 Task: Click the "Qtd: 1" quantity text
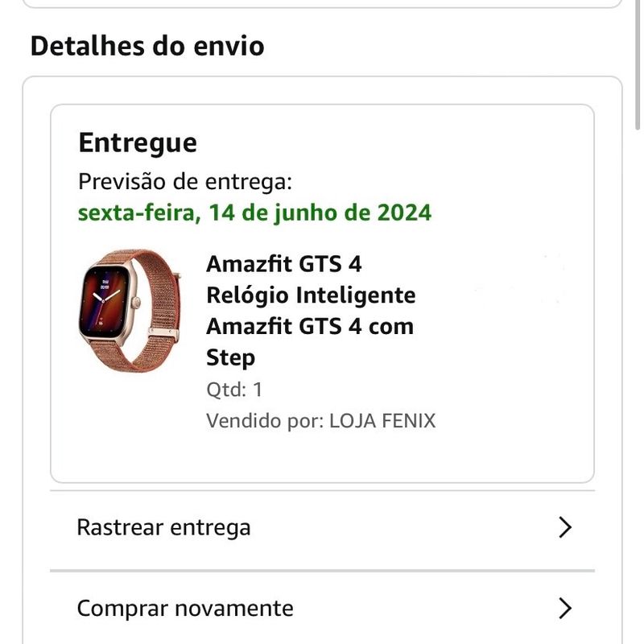234,390
